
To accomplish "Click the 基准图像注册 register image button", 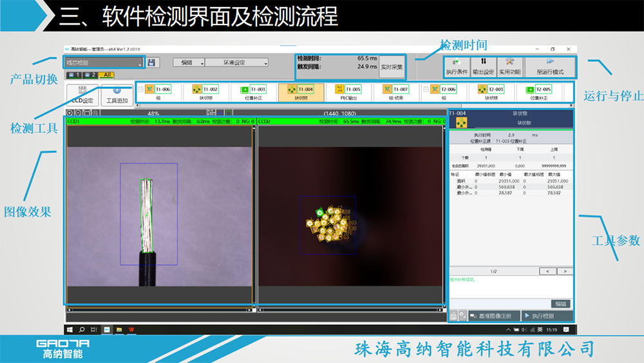I will [495, 316].
